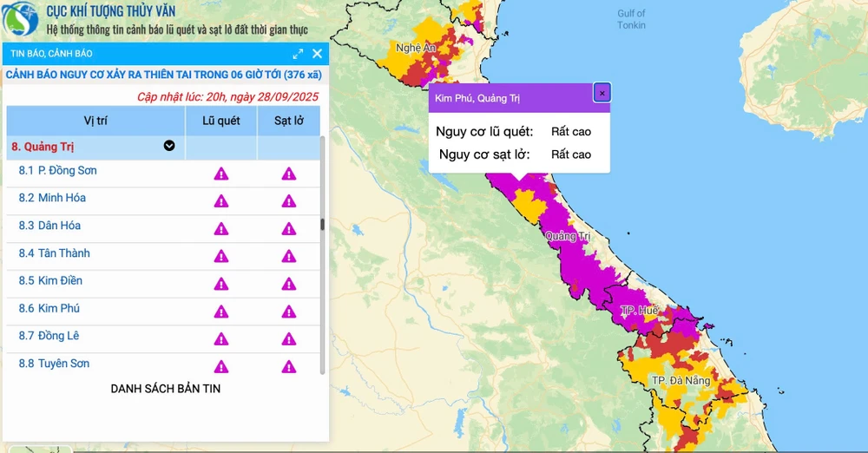Click the Sạt lở column header
The image size is (868, 453).
pyautogui.click(x=288, y=121)
